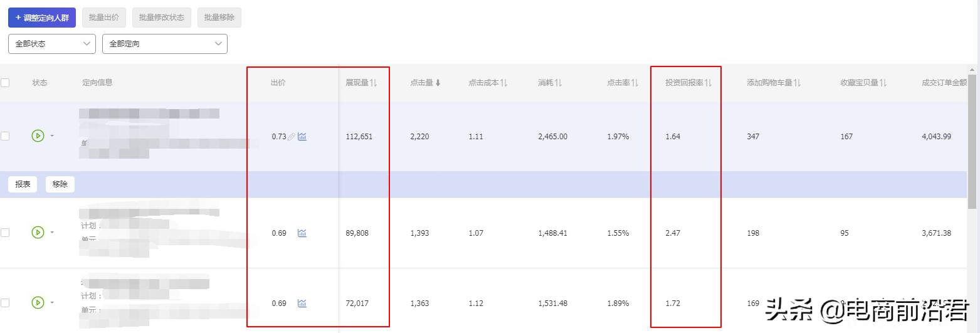Click the 报表 button
Screen dimensions: 980x333
click(23, 184)
